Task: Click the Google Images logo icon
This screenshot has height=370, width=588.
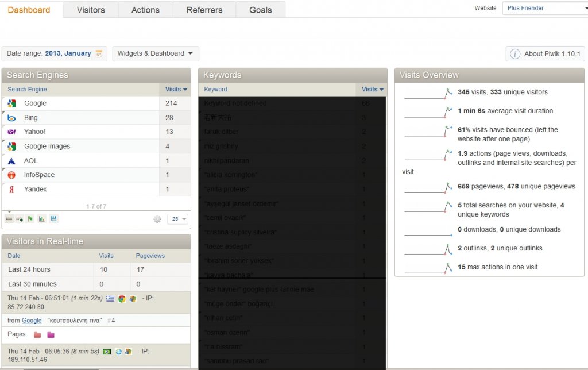Action: pyautogui.click(x=11, y=147)
